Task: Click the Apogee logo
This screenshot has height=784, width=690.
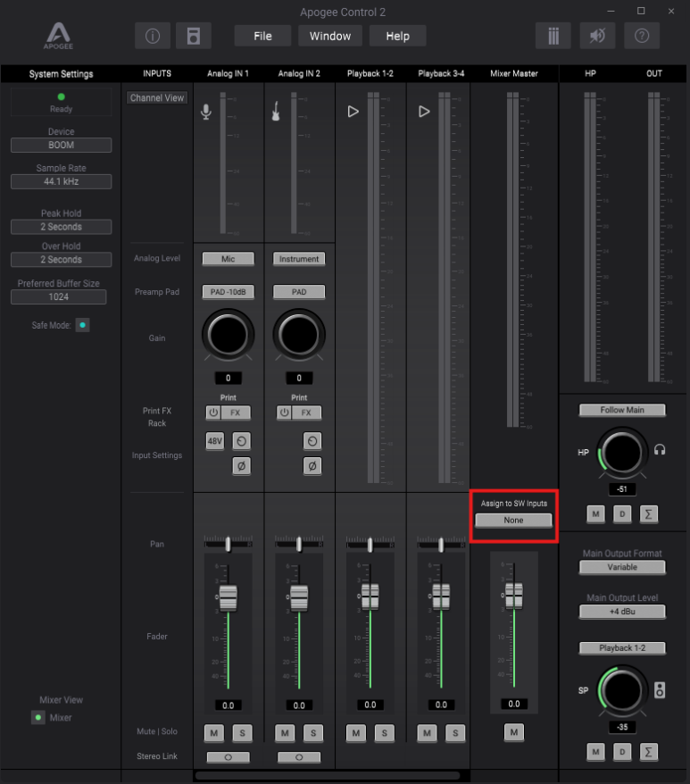Action: click(59, 36)
